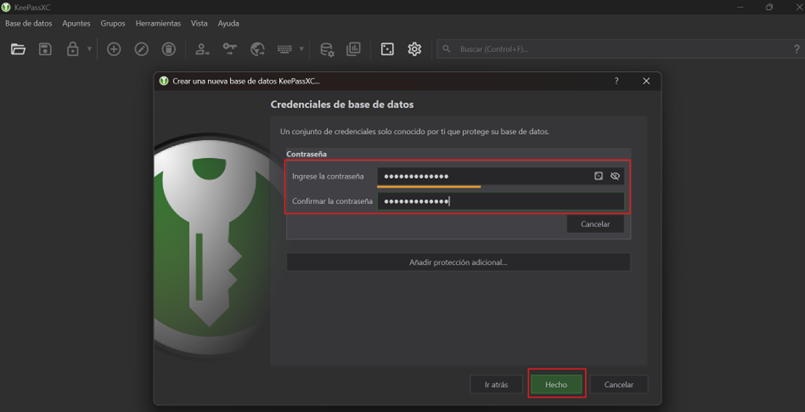The height and width of the screenshot is (412, 805).
Task: Open the Apuntes menu
Action: click(x=76, y=24)
